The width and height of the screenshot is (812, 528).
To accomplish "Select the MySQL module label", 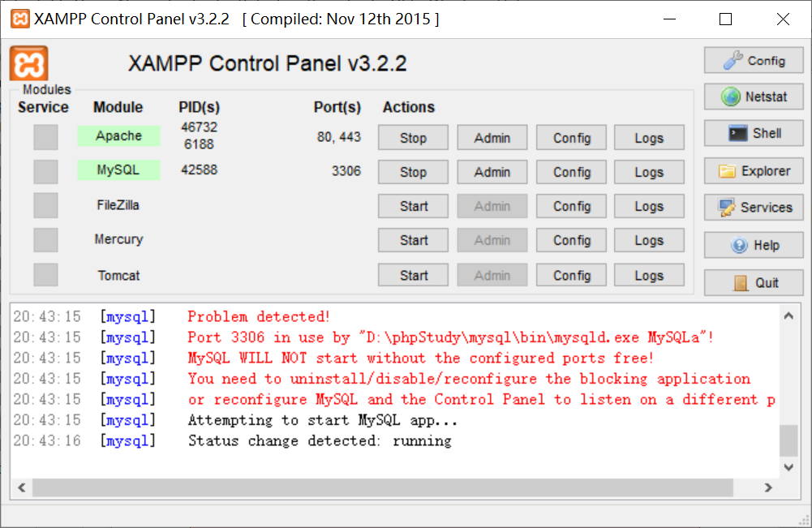I will pyautogui.click(x=118, y=170).
